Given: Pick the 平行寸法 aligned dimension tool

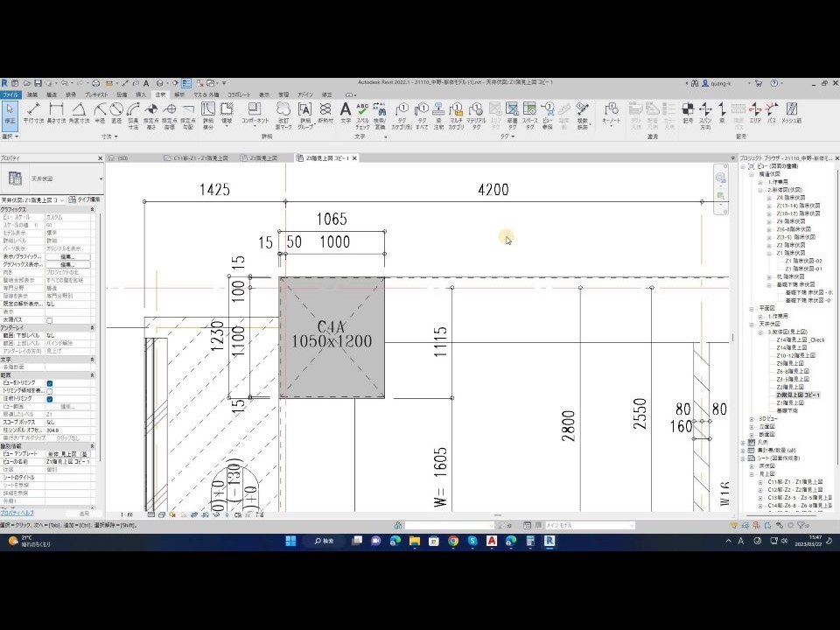Looking at the screenshot, I should [x=33, y=113].
